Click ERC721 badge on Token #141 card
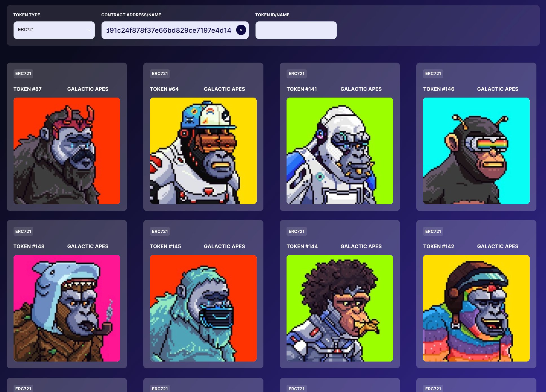Image resolution: width=546 pixels, height=392 pixels. (296, 74)
